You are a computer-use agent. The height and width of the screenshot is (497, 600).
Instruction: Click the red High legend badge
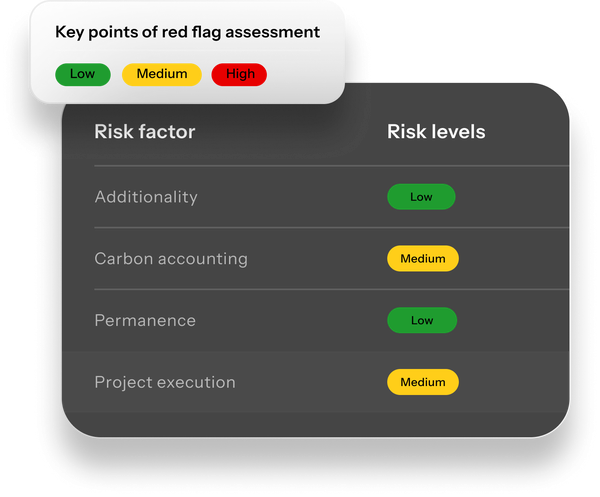coord(239,74)
